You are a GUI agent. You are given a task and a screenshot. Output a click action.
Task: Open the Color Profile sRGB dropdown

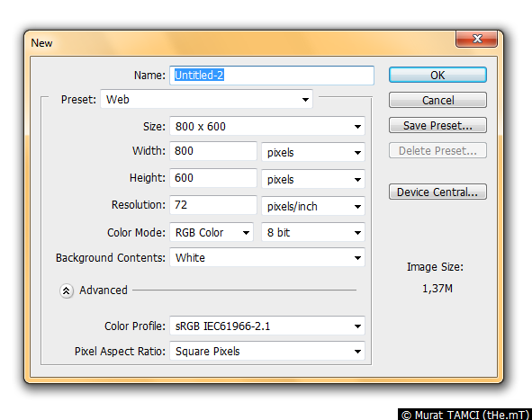coord(267,326)
